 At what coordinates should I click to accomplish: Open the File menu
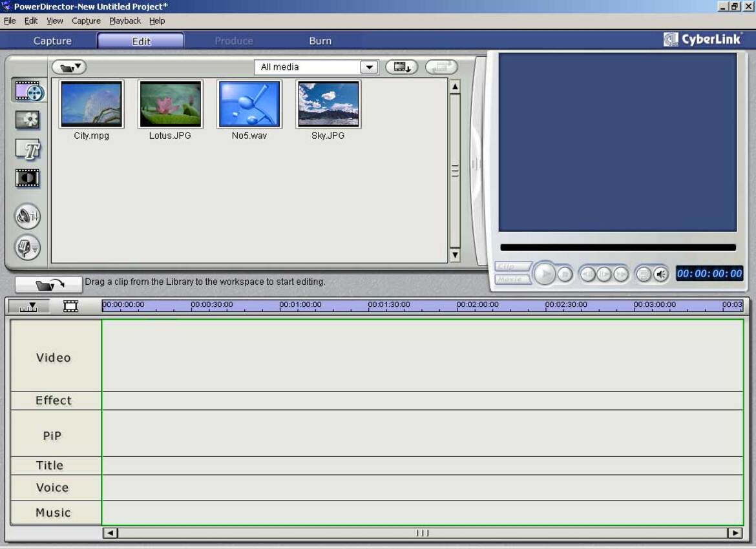click(x=10, y=21)
